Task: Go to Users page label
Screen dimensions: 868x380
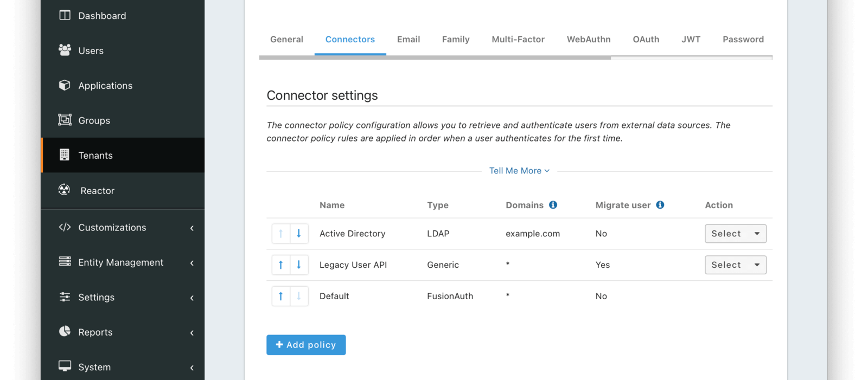Action: pyautogui.click(x=91, y=50)
